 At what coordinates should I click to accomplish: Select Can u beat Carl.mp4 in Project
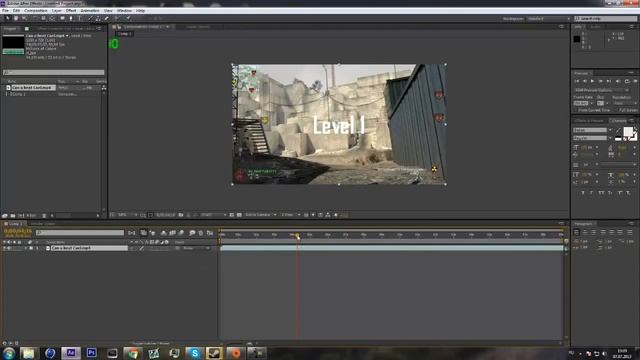point(31,87)
